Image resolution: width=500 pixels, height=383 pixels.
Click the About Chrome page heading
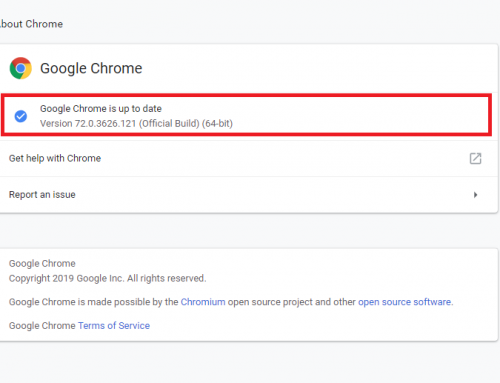coord(31,24)
